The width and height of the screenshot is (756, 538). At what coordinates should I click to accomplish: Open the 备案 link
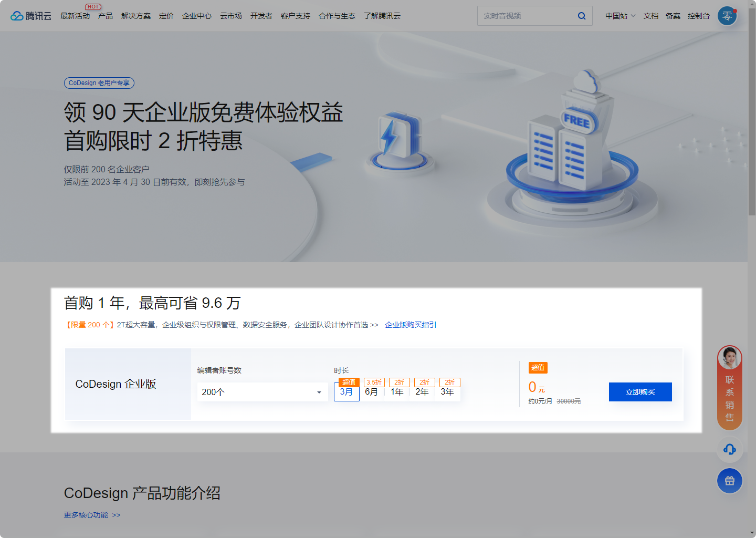pyautogui.click(x=673, y=16)
